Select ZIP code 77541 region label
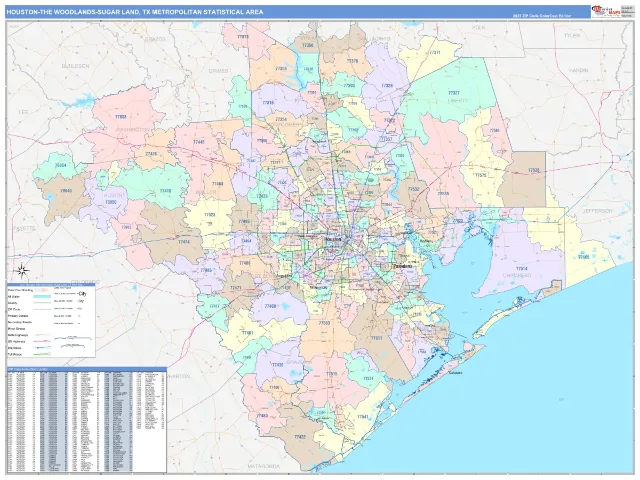The width and height of the screenshot is (640, 480). tap(362, 417)
